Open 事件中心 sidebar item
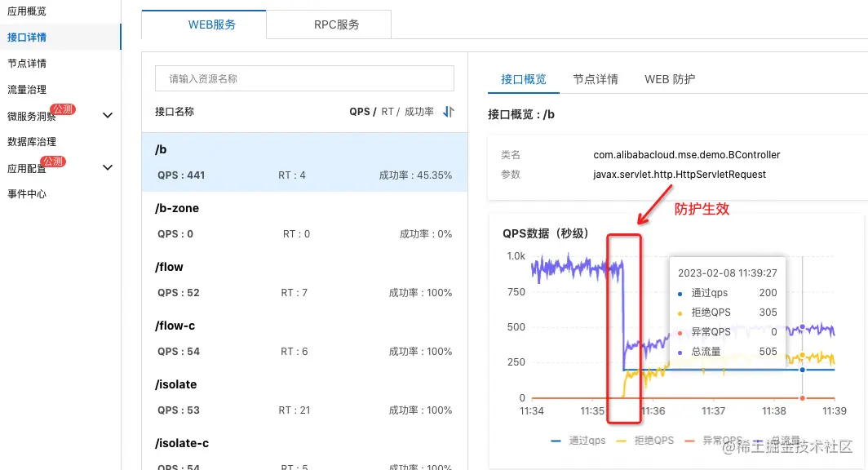Image resolution: width=868 pixels, height=470 pixels. click(x=27, y=193)
